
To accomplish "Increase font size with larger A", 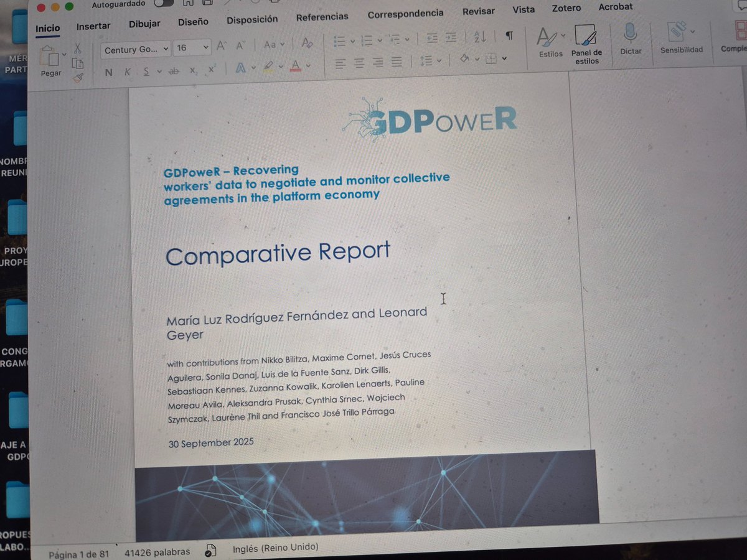I will pyautogui.click(x=222, y=46).
